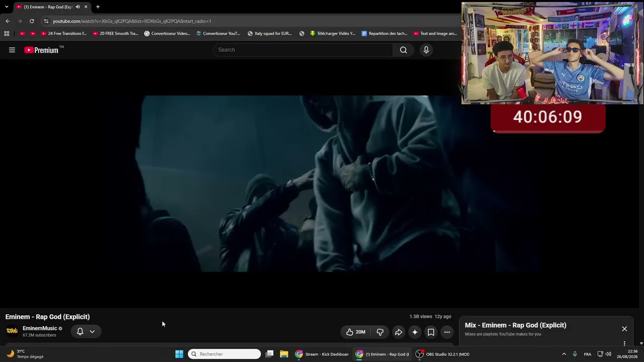Like the Rap God video
This screenshot has width=644, height=362.
tap(355, 332)
